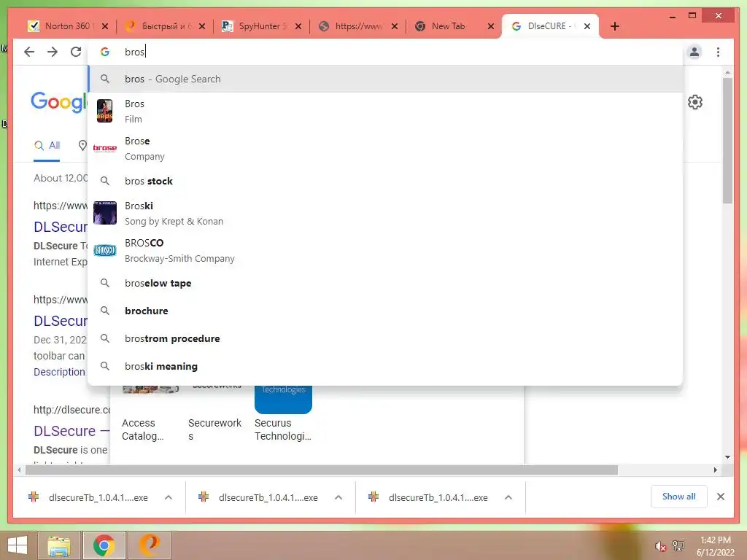Open the Securus Technologies result card

[283, 414]
